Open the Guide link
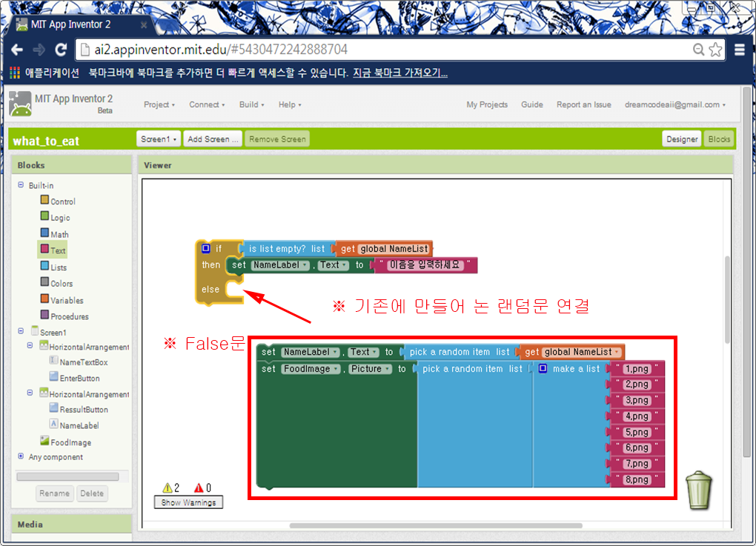The width and height of the screenshot is (756, 546). tap(532, 104)
